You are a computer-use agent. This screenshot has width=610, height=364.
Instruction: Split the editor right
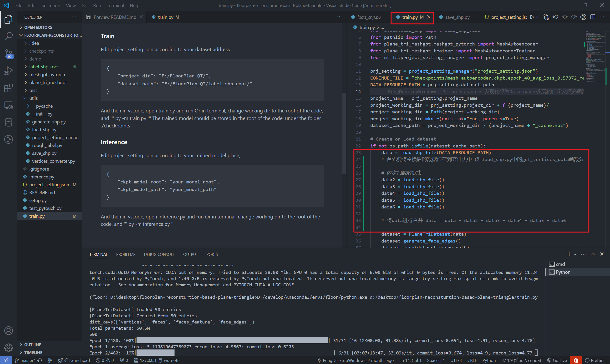point(593,17)
